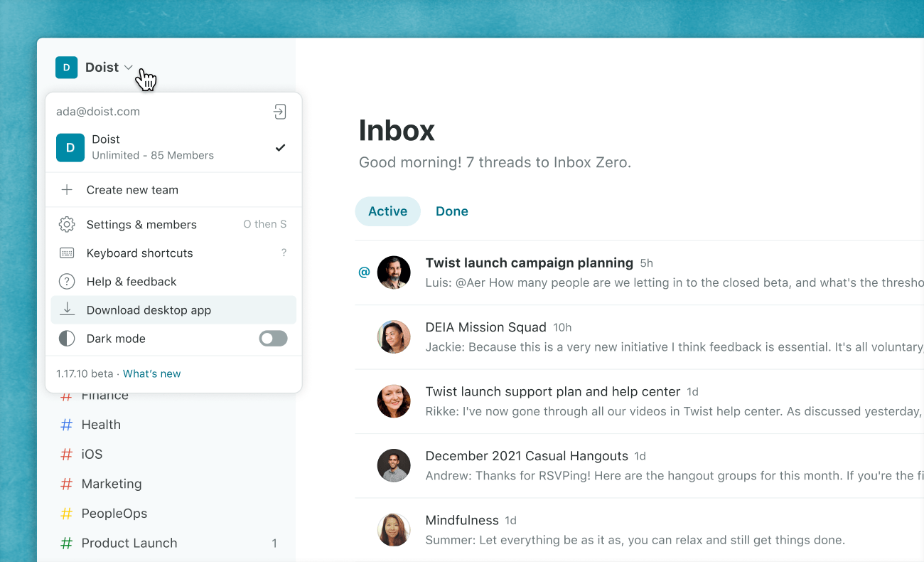The image size is (924, 562).
Task: Click the unread count 1 on Product Launch
Action: [274, 544]
